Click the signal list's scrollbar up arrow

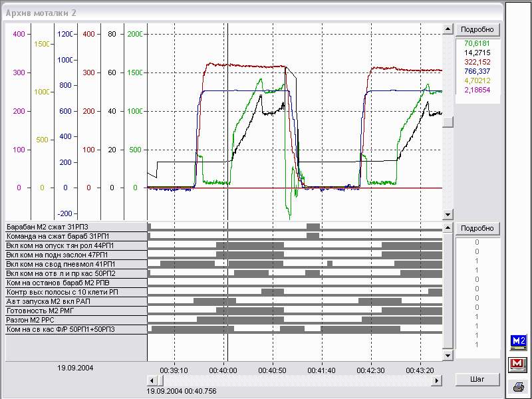tap(449, 227)
